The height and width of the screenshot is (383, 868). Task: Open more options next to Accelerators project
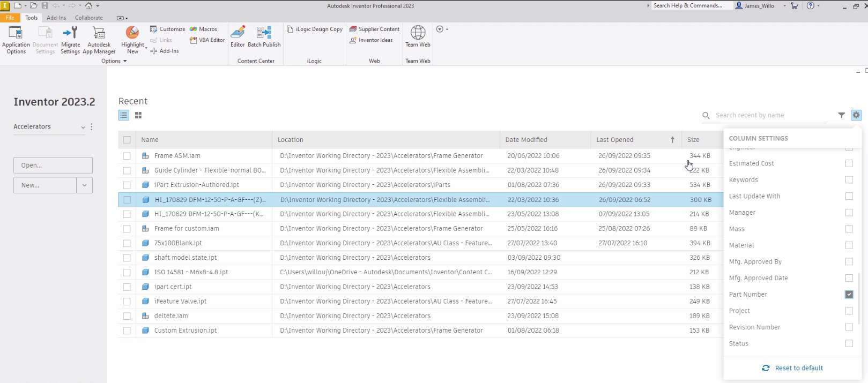[92, 127]
